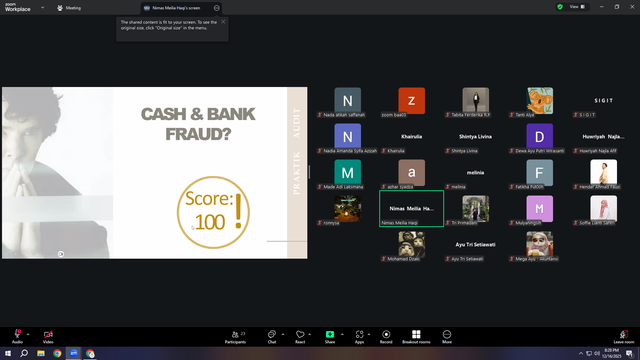Open Windows taskbar search

coord(24,353)
